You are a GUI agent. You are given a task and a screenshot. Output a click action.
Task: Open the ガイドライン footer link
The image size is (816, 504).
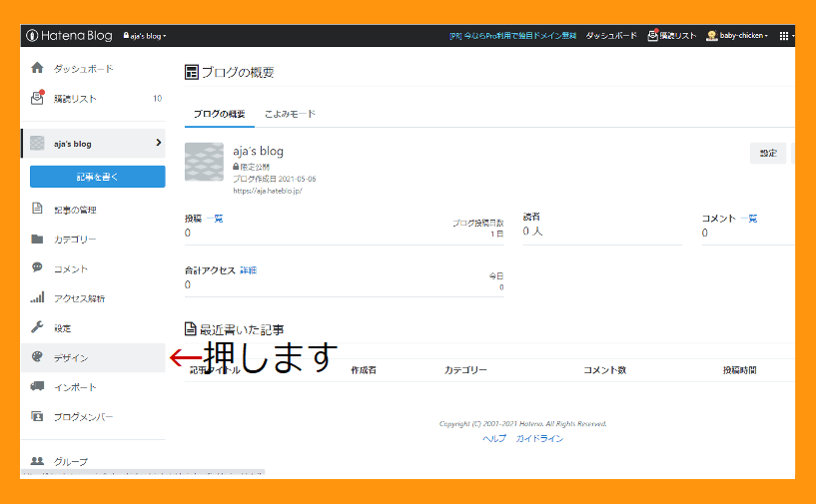click(x=539, y=438)
